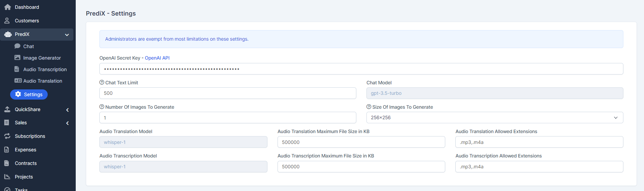Screen dimensions: 644x191
Task: Edit Audio Transcription Maximum File Size
Action: click(361, 167)
